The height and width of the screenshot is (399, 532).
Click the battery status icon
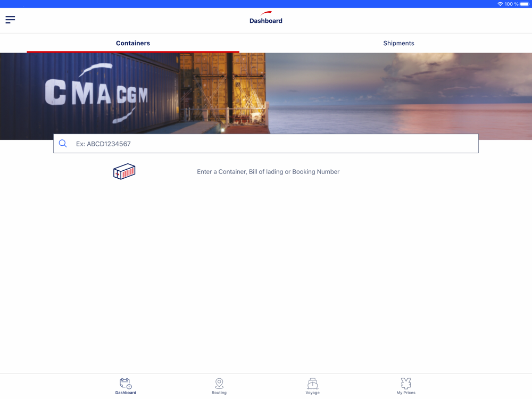click(525, 4)
